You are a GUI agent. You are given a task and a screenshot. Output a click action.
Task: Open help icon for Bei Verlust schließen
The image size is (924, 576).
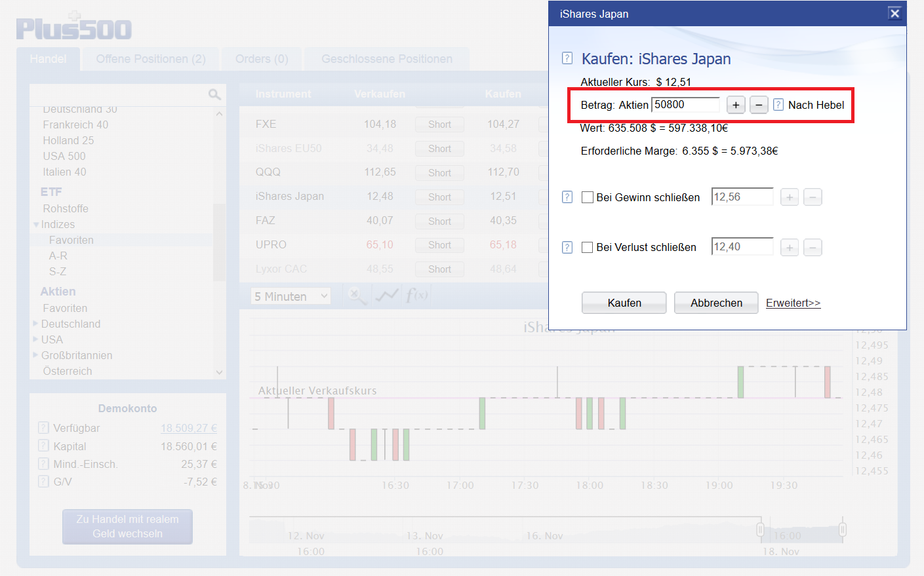[x=567, y=247]
